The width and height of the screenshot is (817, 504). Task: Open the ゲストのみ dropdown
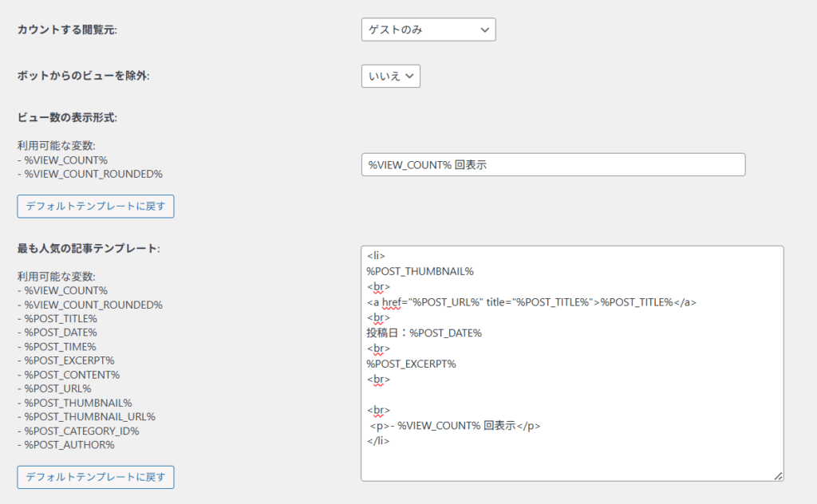(x=428, y=30)
